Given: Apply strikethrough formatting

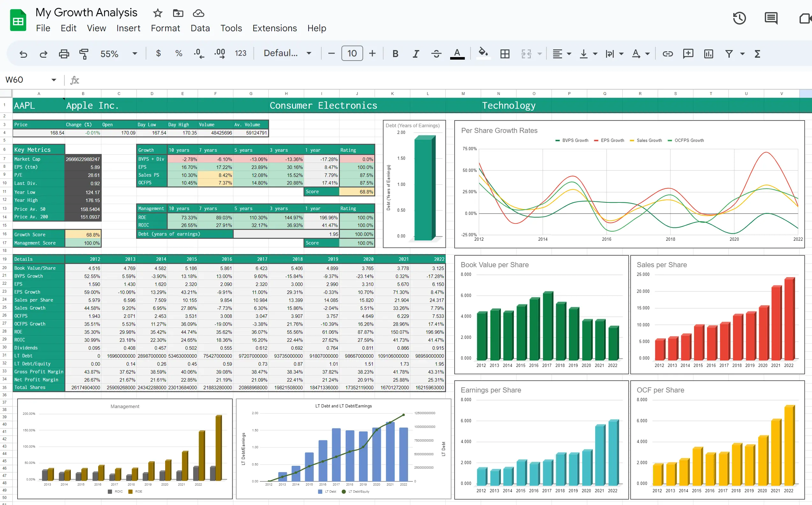Looking at the screenshot, I should (436, 54).
